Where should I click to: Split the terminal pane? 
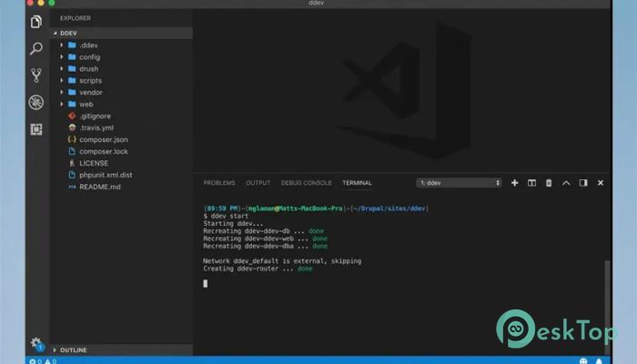point(531,183)
